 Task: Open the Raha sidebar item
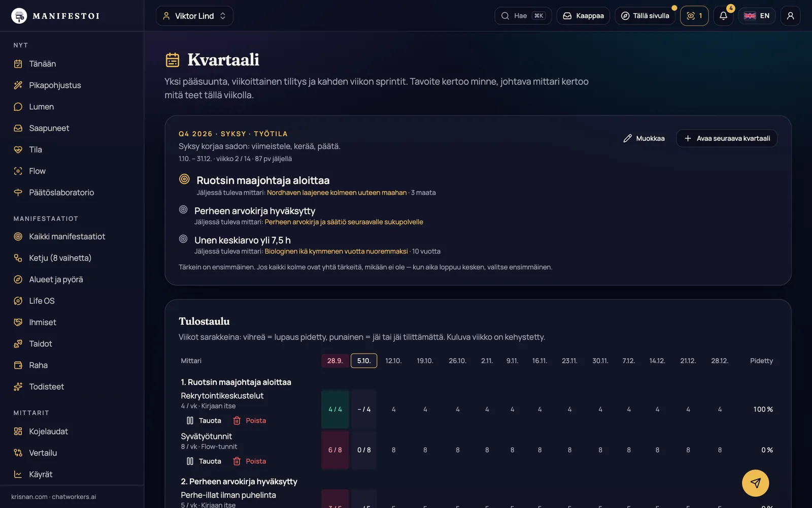(72, 365)
